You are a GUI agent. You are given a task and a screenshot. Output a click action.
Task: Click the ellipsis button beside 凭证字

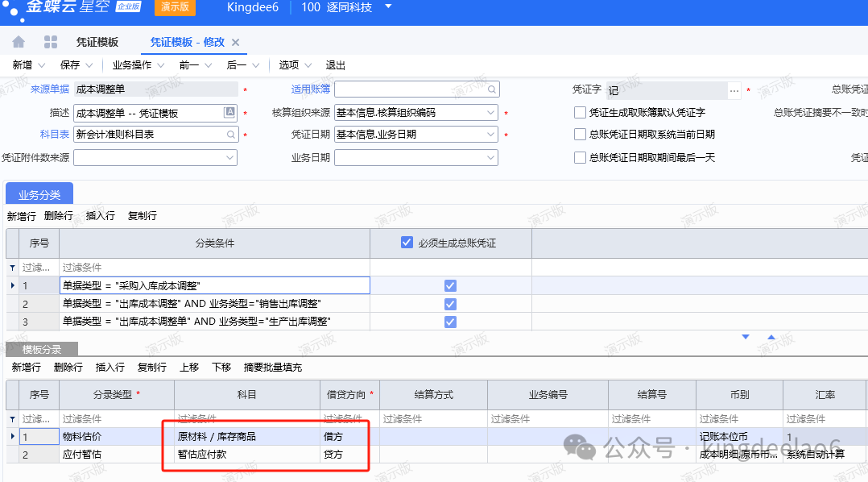(x=734, y=91)
